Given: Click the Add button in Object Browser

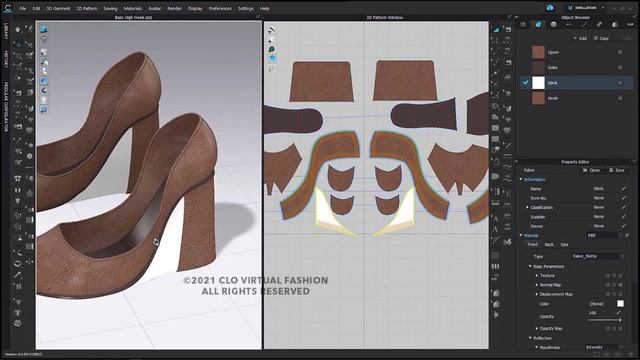Looking at the screenshot, I should (x=580, y=38).
